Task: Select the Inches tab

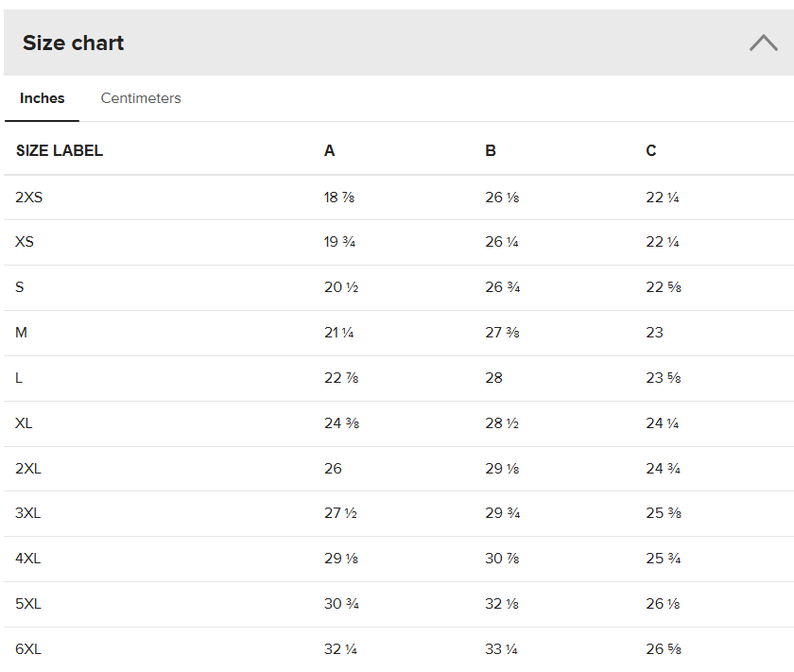Action: coord(43,98)
